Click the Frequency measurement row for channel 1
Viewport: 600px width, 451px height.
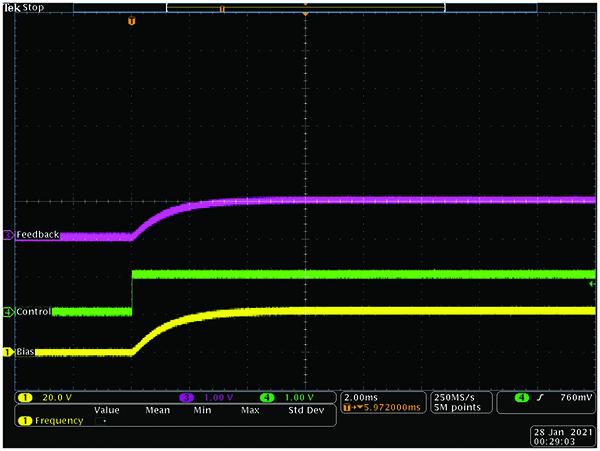(x=50, y=421)
